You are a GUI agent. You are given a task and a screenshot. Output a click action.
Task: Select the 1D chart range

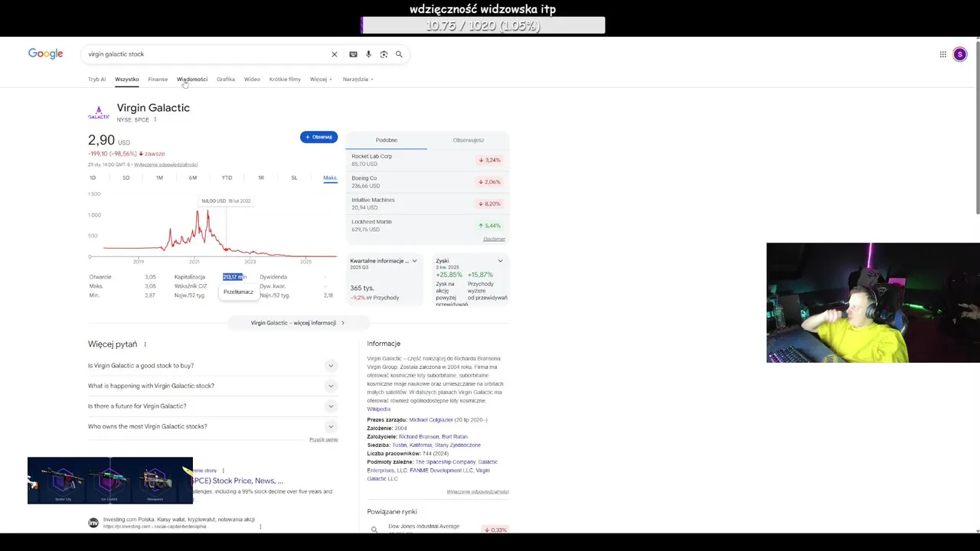[x=93, y=178]
